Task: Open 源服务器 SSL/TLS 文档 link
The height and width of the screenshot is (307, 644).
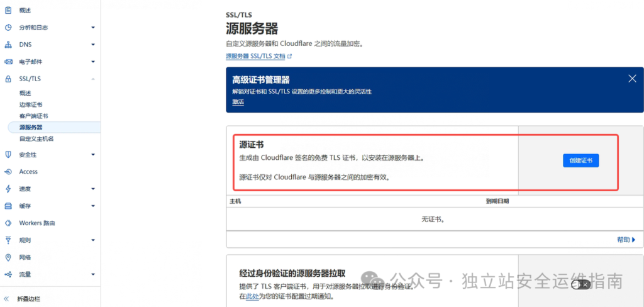Action: coord(255,56)
